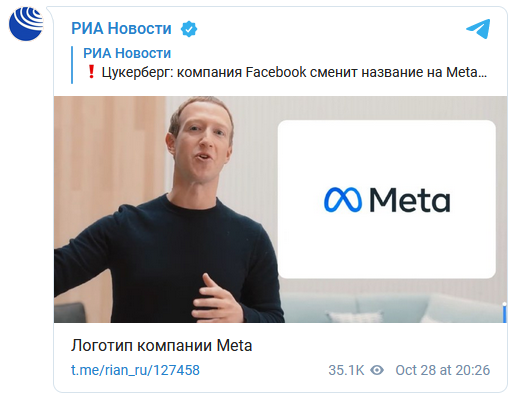Click the 35.1K view count
Screen dimensions: 517x400
tap(346, 370)
